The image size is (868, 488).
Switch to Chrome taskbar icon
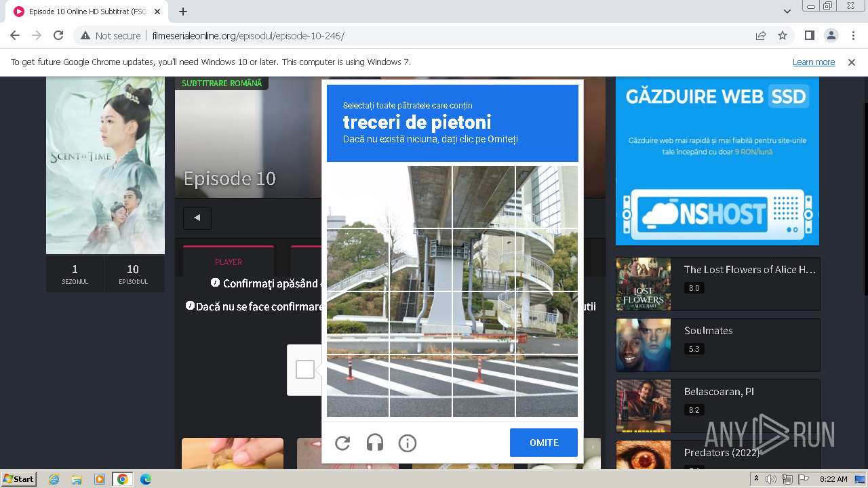click(122, 479)
